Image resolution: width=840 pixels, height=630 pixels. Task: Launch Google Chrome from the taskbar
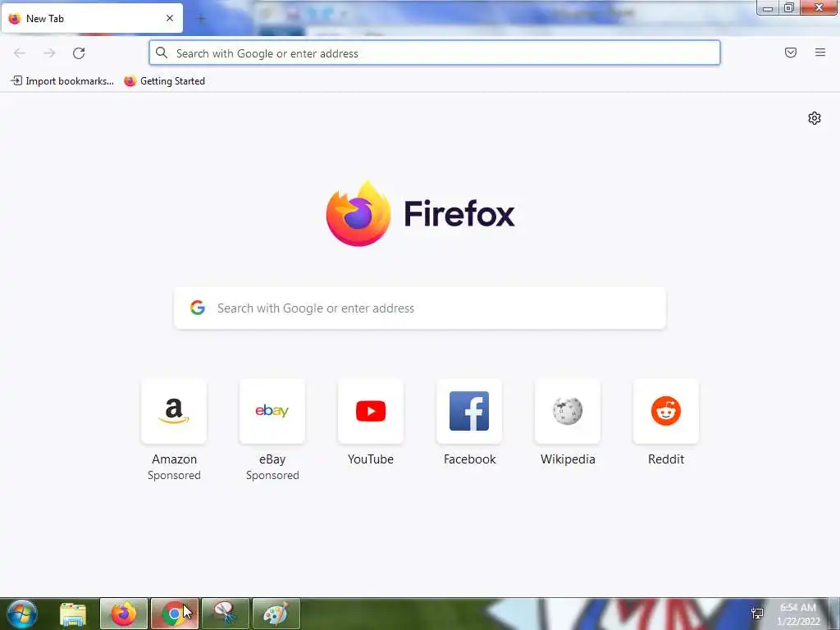(x=174, y=614)
